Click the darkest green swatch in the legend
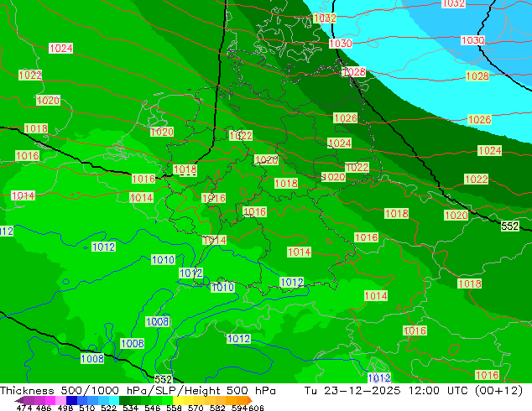Viewport: 532px width, 411px height. coord(124,400)
